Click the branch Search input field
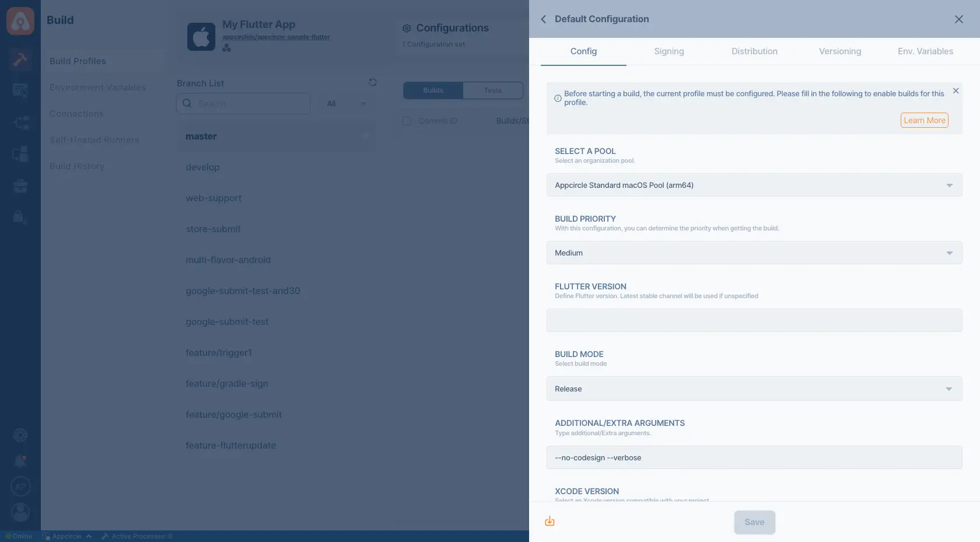The height and width of the screenshot is (542, 980). (x=243, y=103)
